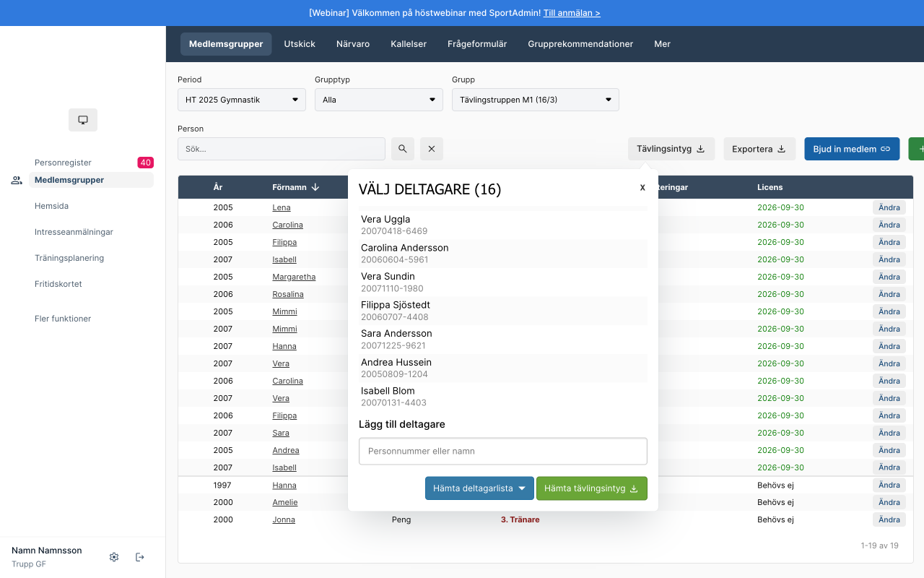Viewport: 924px width, 578px height.
Task: Click the Personregister badge 40
Action: coord(146,163)
